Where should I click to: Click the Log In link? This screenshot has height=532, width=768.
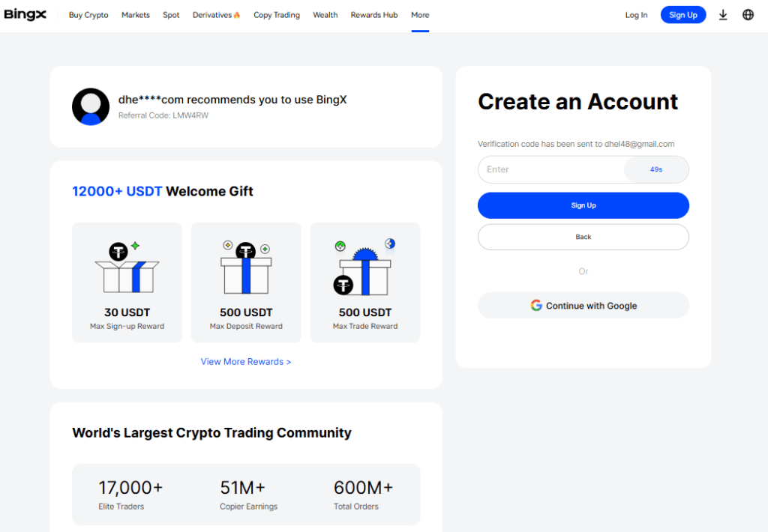[x=636, y=15]
